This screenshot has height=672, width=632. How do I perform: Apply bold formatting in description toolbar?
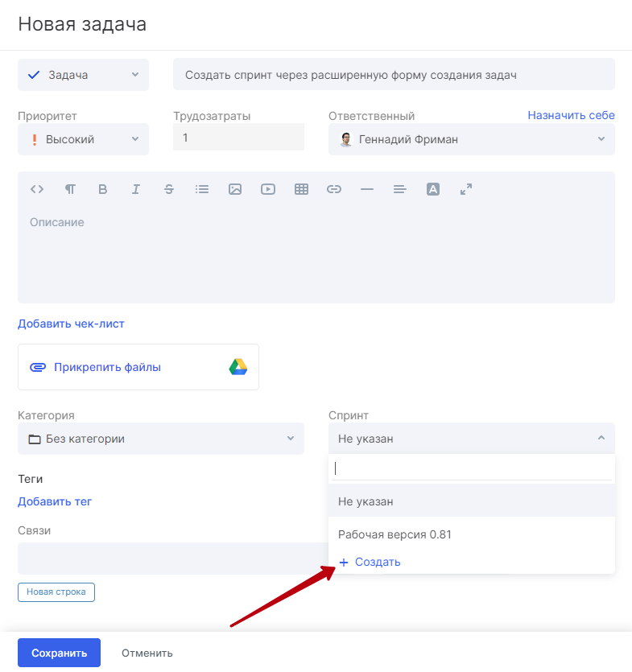coord(102,189)
